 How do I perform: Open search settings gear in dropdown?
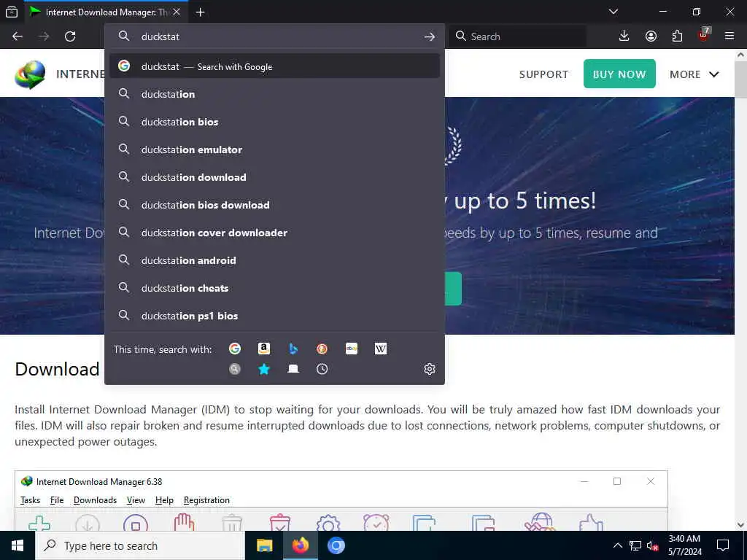click(429, 369)
